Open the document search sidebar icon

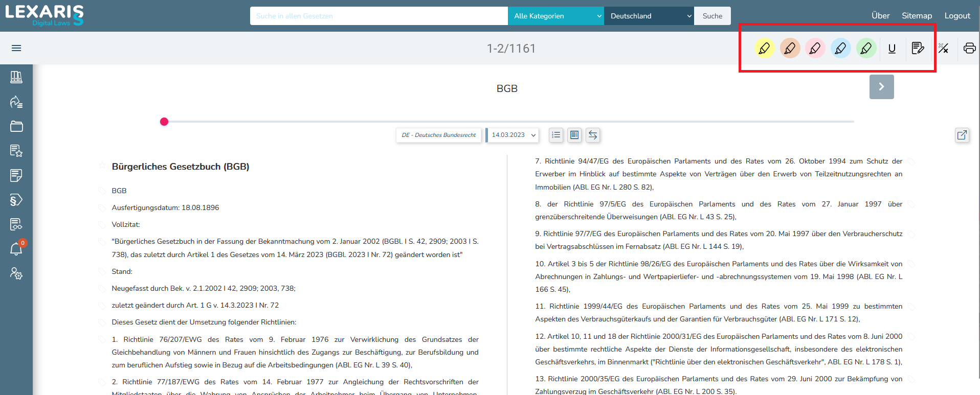[16, 224]
